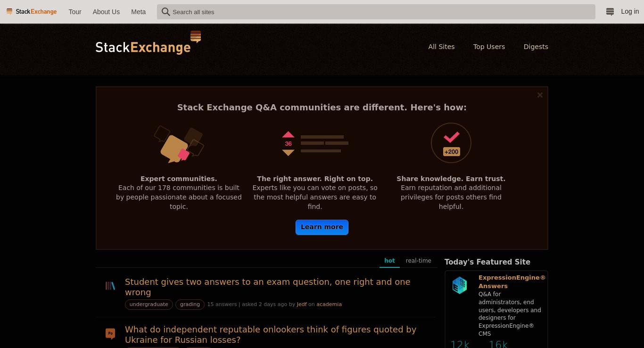Click the Politics site icon beside Ukraine question
The image size is (644, 348).
[x=110, y=334]
